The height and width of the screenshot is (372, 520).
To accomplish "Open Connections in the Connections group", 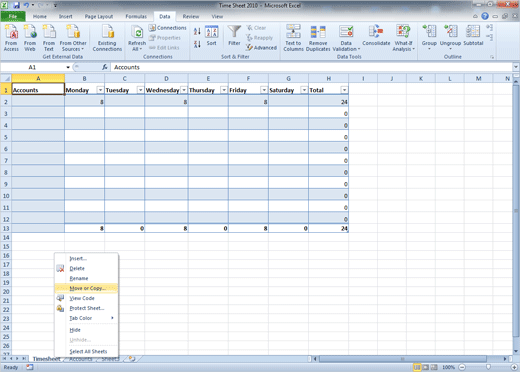I will tap(168, 28).
